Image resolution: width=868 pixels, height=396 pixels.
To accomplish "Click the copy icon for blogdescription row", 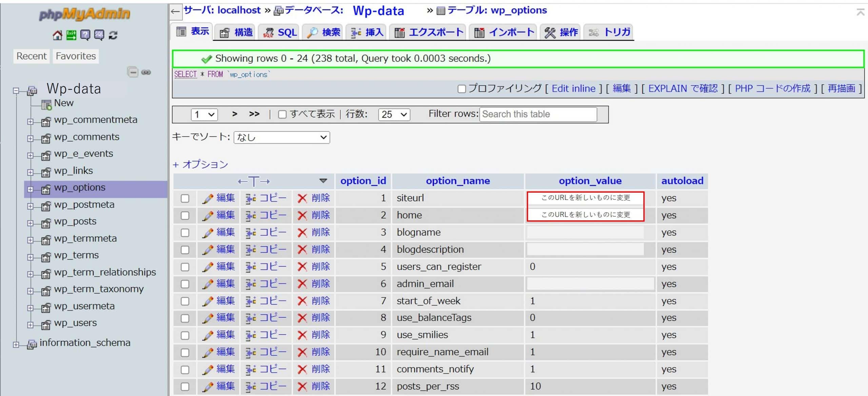I will [251, 250].
